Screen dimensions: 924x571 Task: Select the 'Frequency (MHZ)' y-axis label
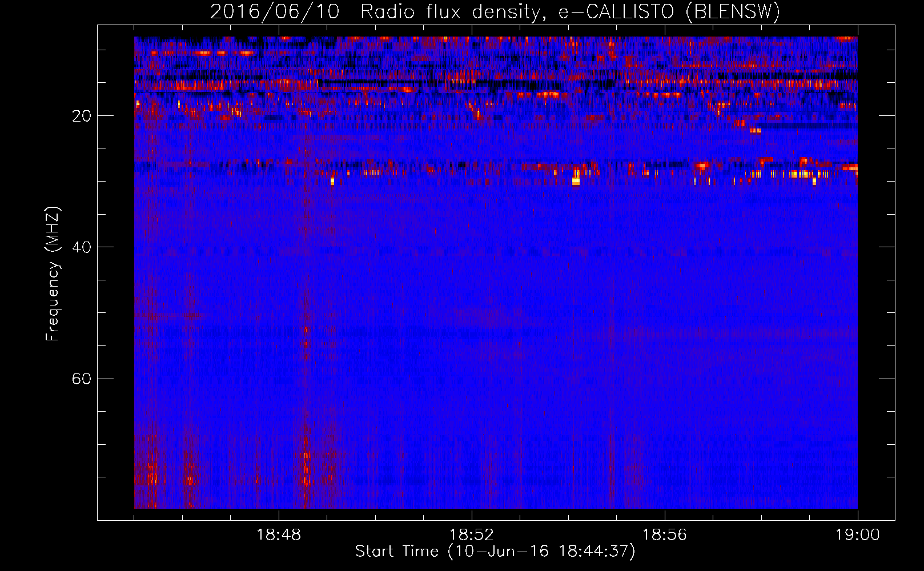click(53, 274)
